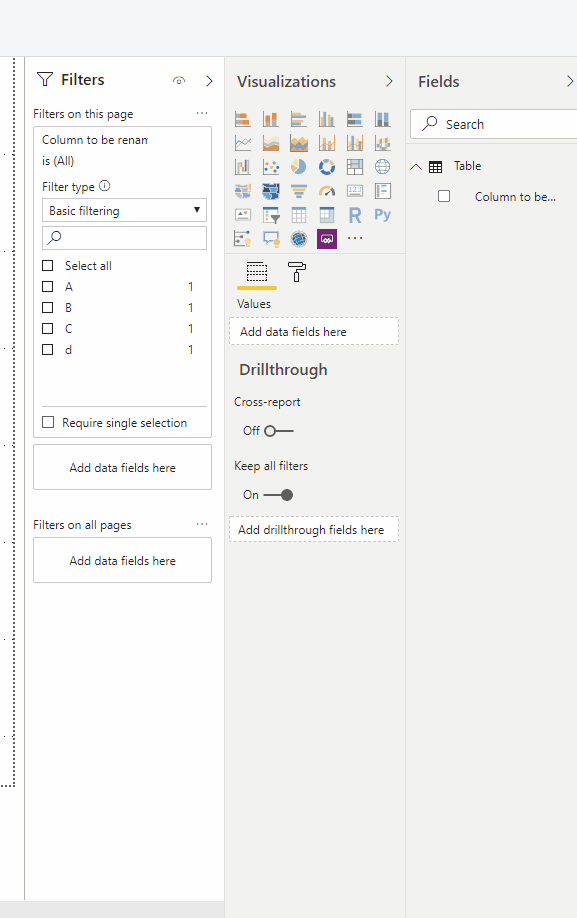The image size is (577, 918).
Task: Toggle the Filters pane eye visibility icon
Action: pyautogui.click(x=179, y=81)
